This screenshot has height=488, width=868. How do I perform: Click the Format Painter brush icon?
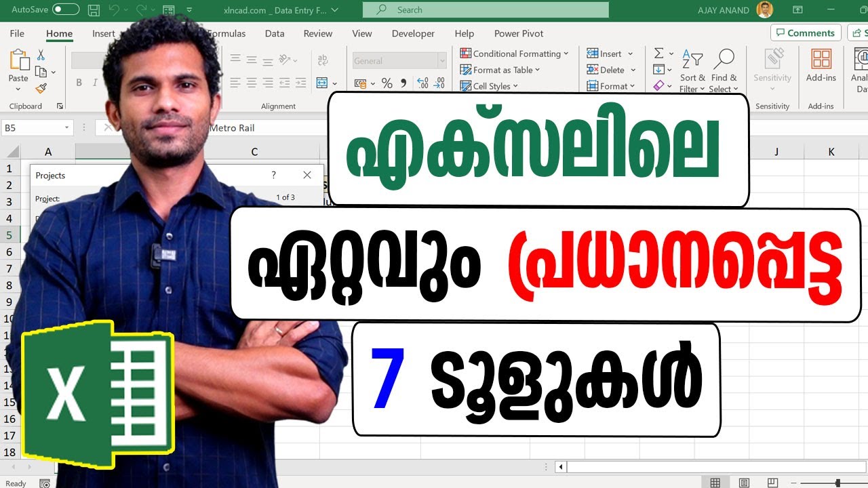click(x=41, y=88)
